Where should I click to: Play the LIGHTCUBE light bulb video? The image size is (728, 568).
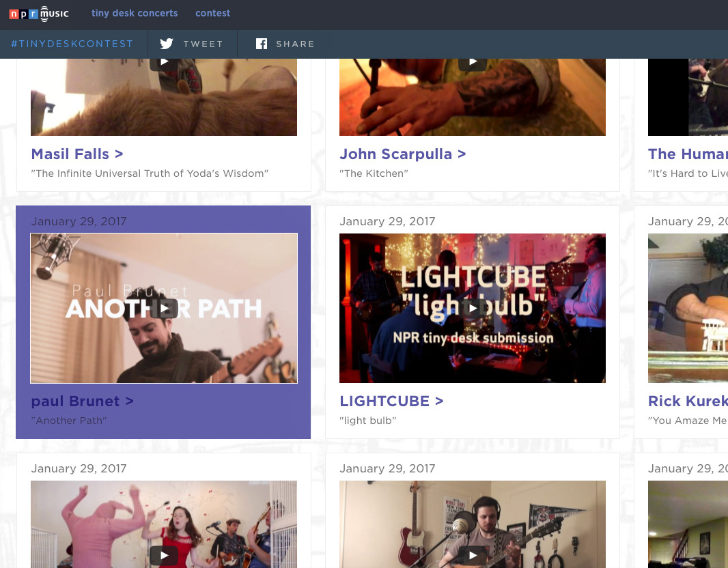[x=473, y=308]
